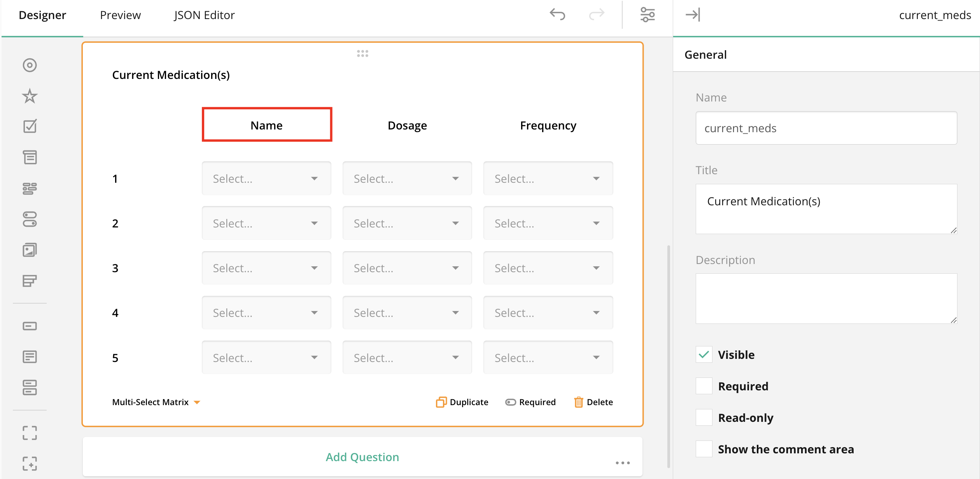This screenshot has height=479, width=980.
Task: Open row 3 Frequency Select dropdown
Action: (x=548, y=268)
